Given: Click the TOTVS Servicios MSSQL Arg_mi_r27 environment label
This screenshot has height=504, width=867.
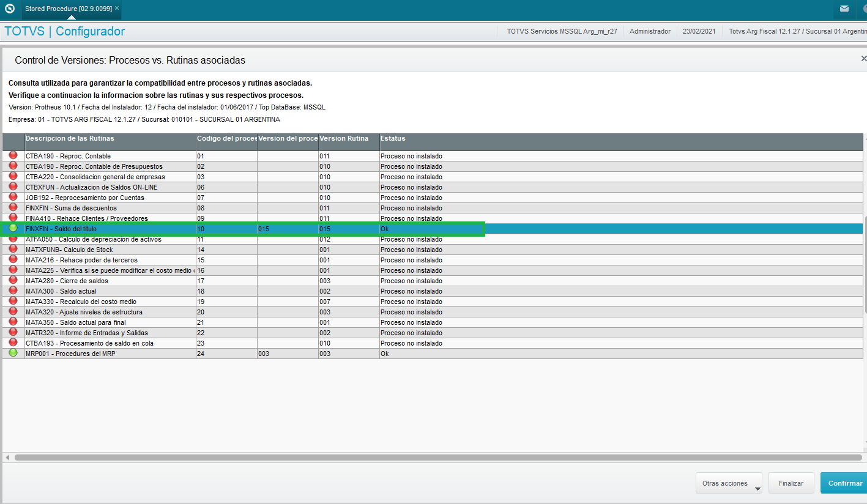Looking at the screenshot, I should tap(562, 31).
